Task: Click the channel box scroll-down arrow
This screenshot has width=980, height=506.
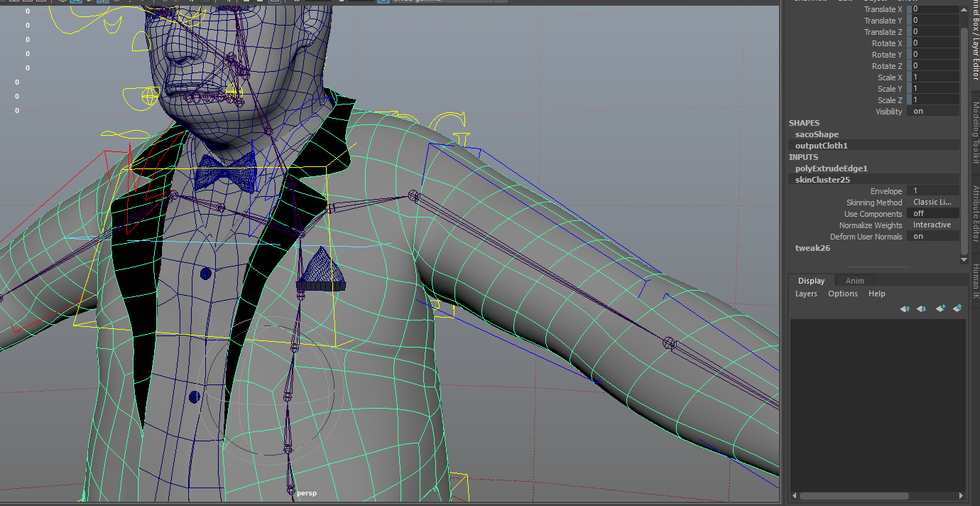Action: 964,260
